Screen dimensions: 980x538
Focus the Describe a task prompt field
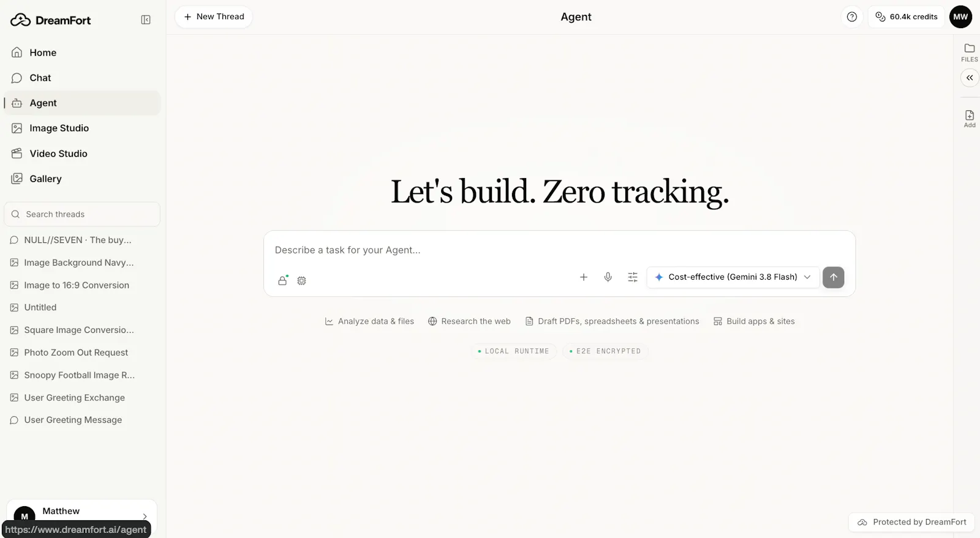coord(559,250)
